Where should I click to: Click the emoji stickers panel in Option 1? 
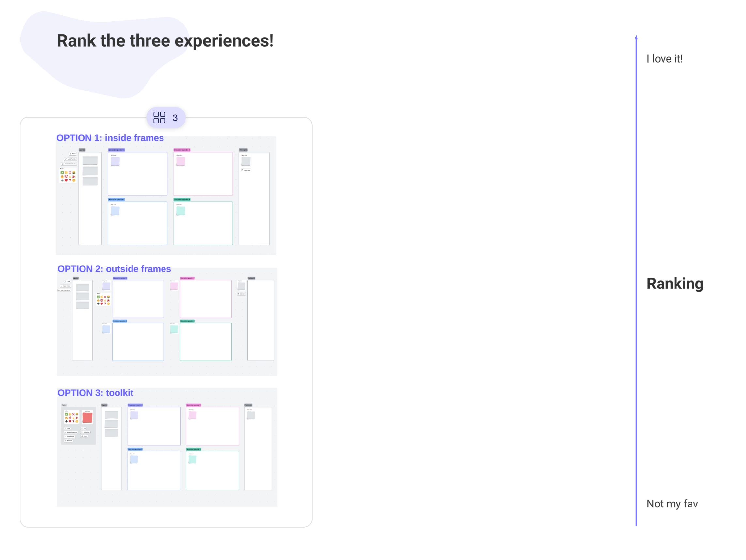[x=68, y=176]
